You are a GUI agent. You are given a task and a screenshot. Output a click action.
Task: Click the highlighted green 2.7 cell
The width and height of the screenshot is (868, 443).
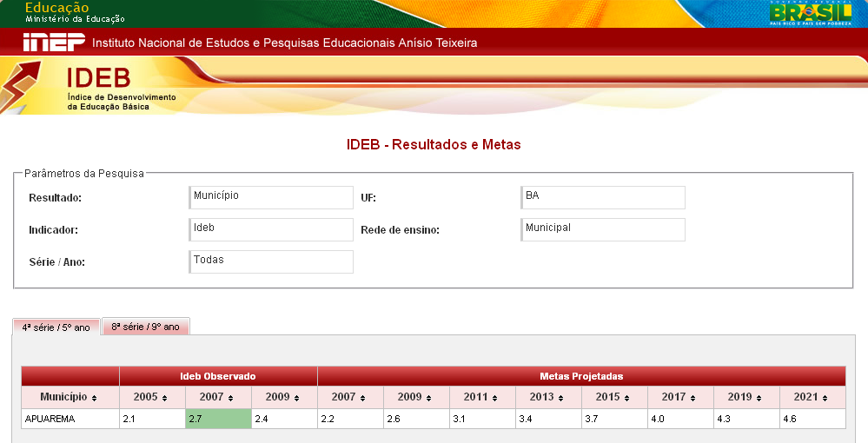pos(218,419)
